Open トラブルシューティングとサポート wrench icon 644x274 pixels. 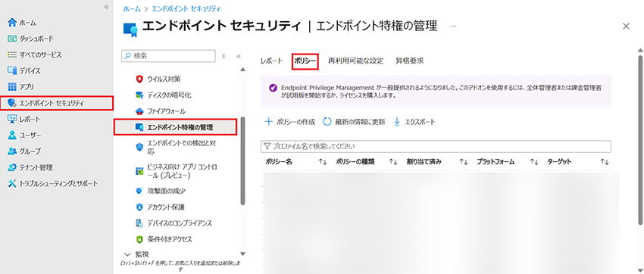point(12,183)
